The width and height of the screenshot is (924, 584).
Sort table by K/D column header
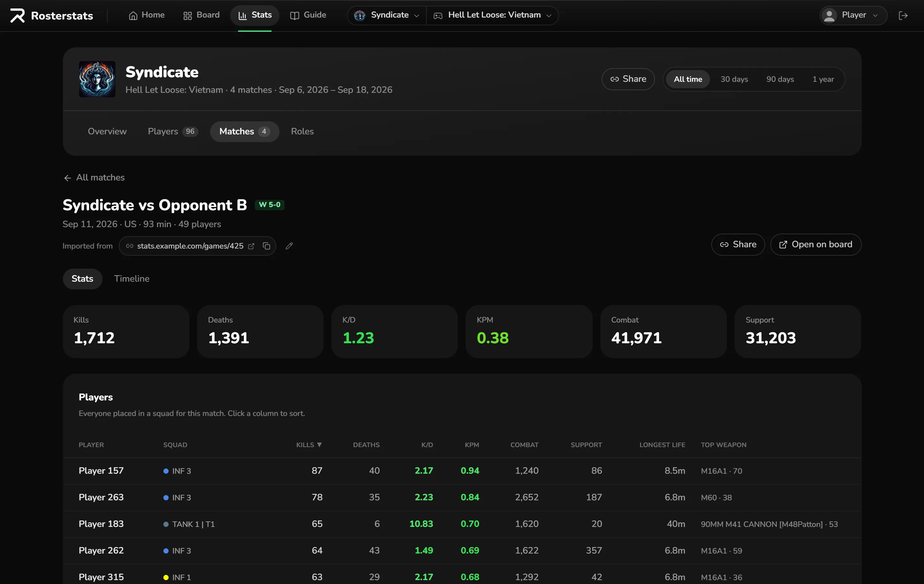[x=427, y=444]
